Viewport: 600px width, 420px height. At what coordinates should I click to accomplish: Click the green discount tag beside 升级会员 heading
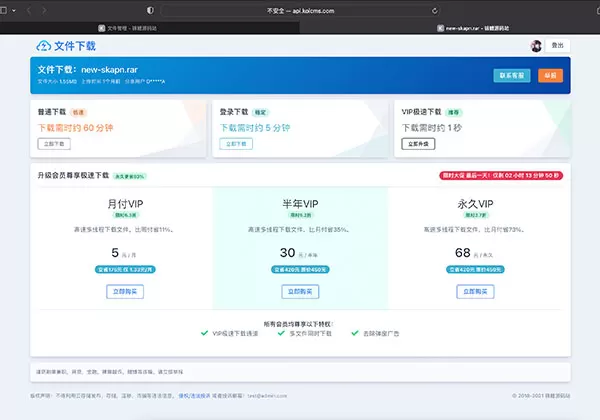pyautogui.click(x=130, y=176)
